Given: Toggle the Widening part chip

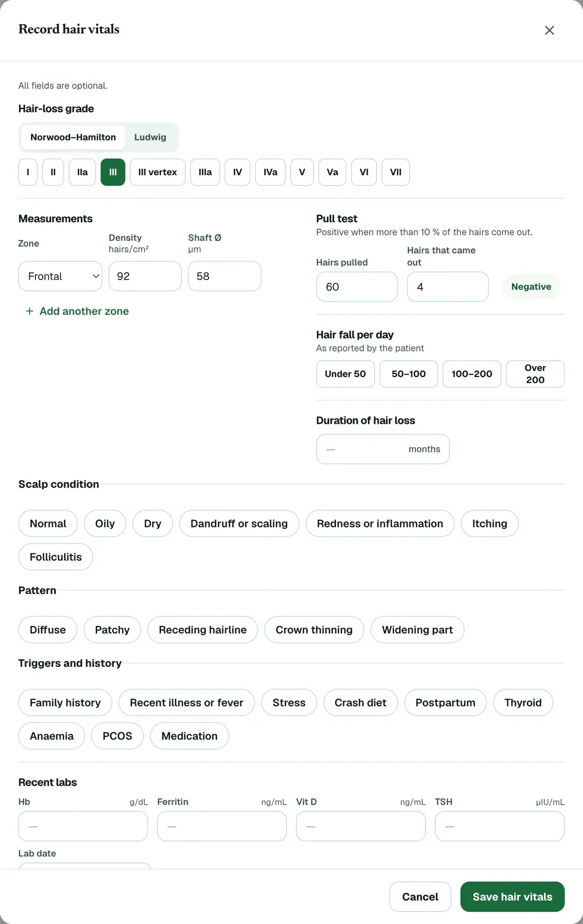Looking at the screenshot, I should 417,630.
